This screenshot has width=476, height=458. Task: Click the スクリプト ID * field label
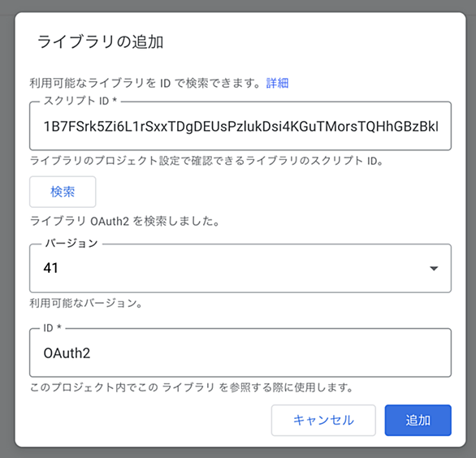click(80, 101)
